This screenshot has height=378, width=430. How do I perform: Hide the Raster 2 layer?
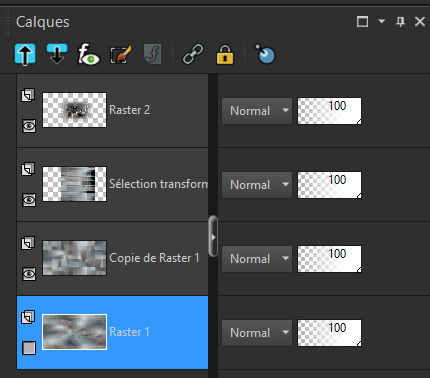[29, 126]
